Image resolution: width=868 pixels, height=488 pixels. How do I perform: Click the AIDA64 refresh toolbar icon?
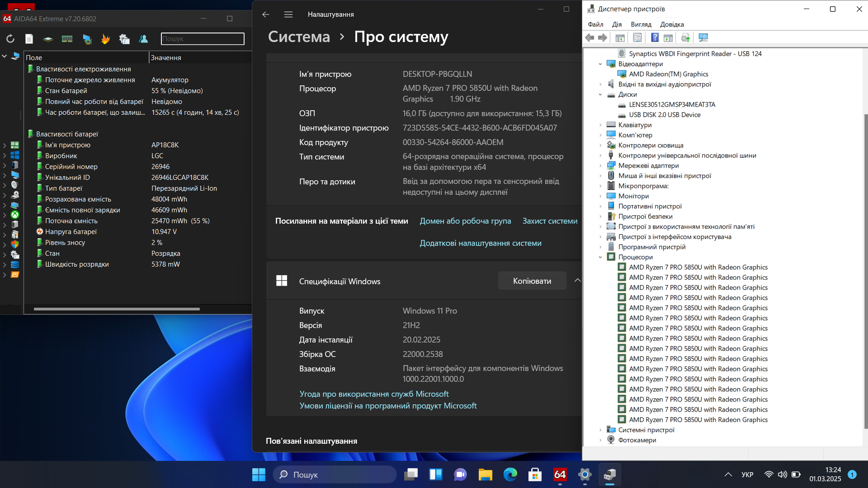(x=10, y=39)
